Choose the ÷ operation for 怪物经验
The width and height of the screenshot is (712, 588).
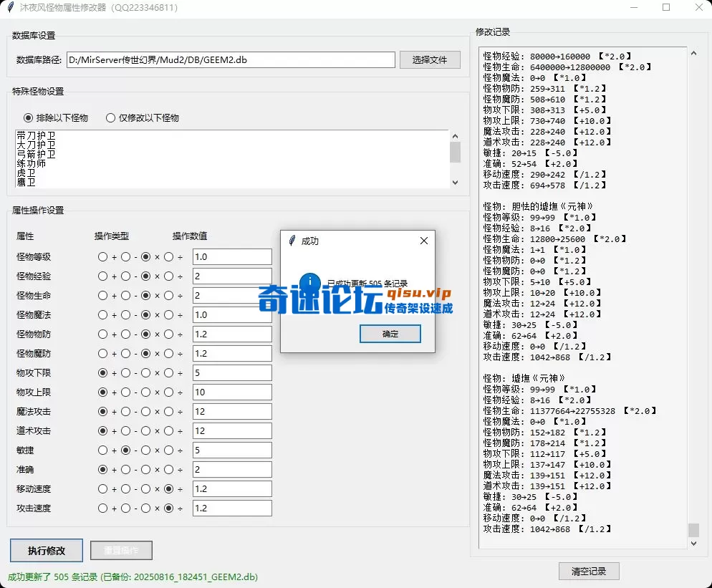168,276
